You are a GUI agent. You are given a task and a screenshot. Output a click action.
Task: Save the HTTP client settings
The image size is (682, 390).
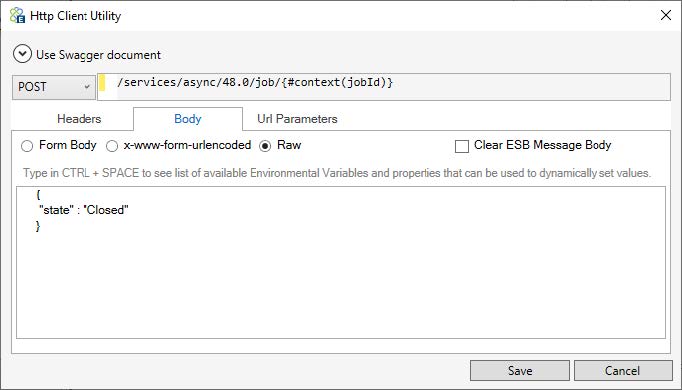coord(520,370)
